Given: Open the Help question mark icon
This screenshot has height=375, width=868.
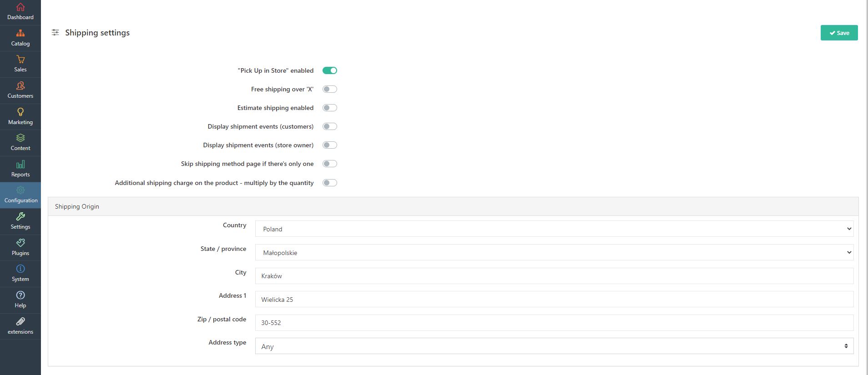Looking at the screenshot, I should [20, 295].
